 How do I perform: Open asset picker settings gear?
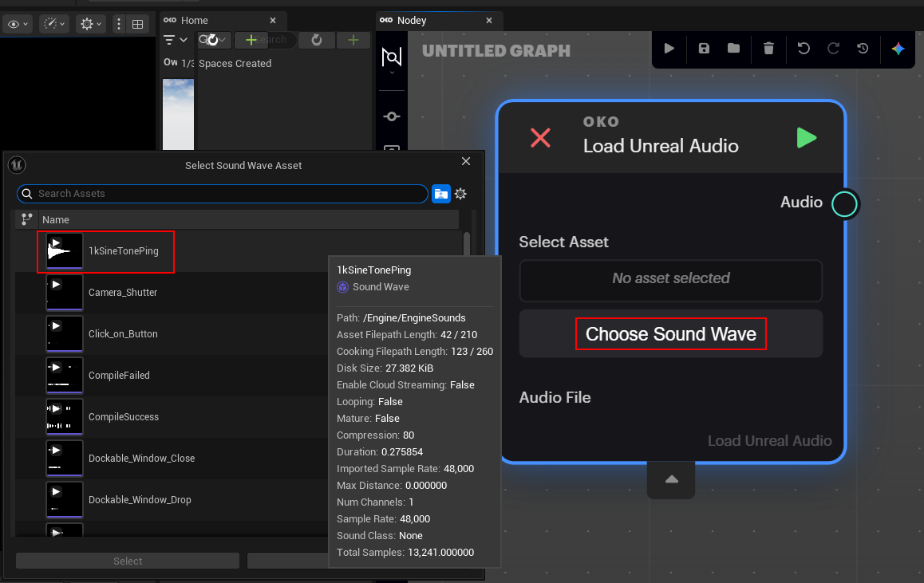coord(461,194)
